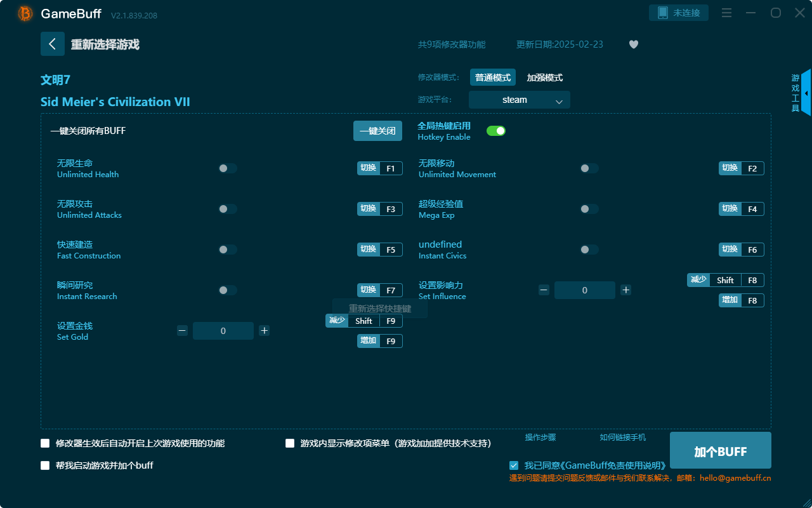Check the 帮我启动游戏并加个buff checkbox
The width and height of the screenshot is (812, 508).
pyautogui.click(x=45, y=465)
